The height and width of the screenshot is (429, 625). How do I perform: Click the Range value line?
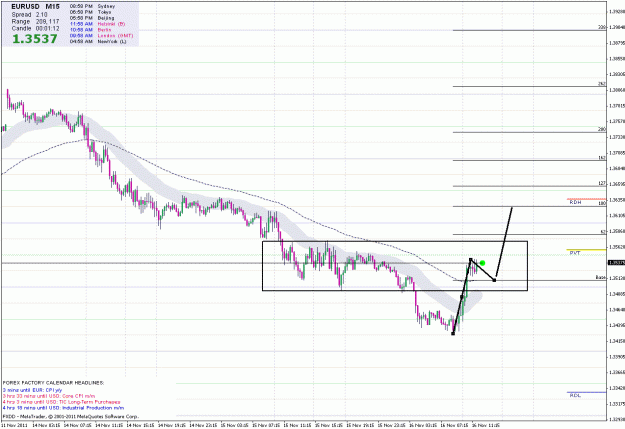coord(35,22)
